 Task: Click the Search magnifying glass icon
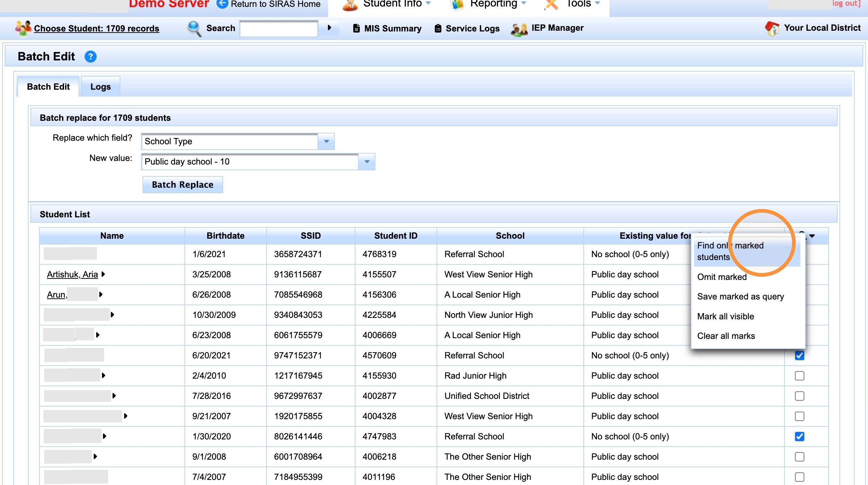(x=194, y=29)
